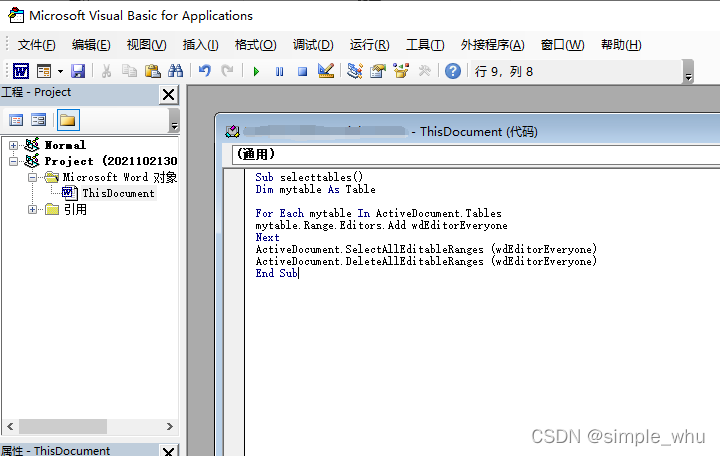The image size is (720, 456).
Task: Click the 'mytable.Range.Editors.Add' line
Action: point(382,225)
